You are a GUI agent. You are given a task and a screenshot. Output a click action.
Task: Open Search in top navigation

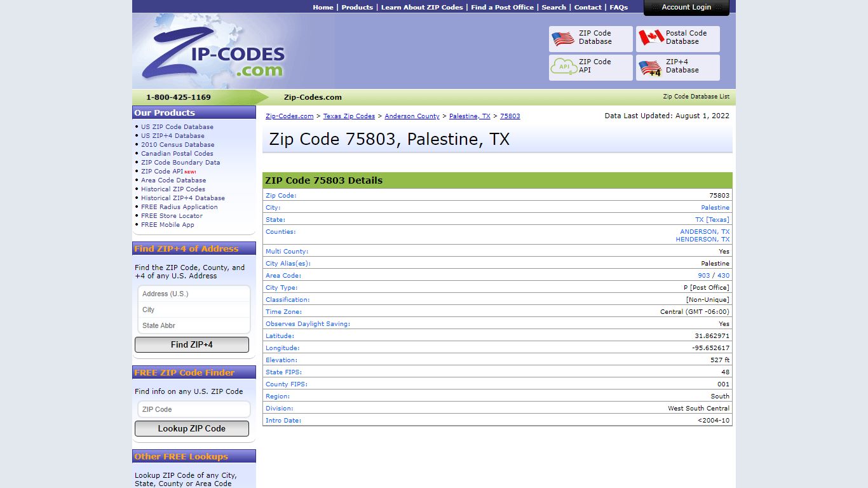click(553, 8)
